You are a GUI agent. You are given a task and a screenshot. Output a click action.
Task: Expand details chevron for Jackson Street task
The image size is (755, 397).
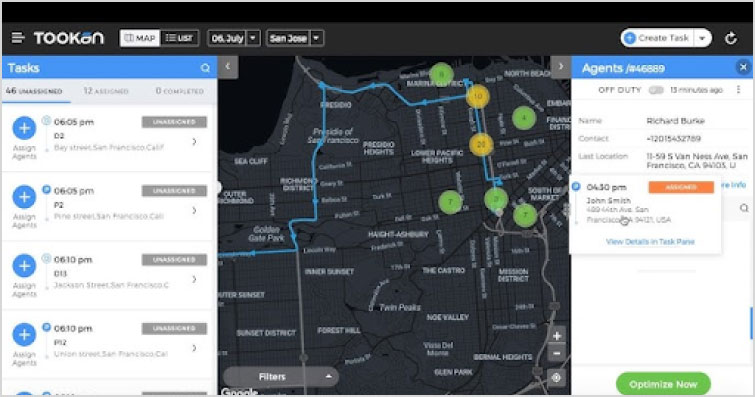(x=195, y=279)
